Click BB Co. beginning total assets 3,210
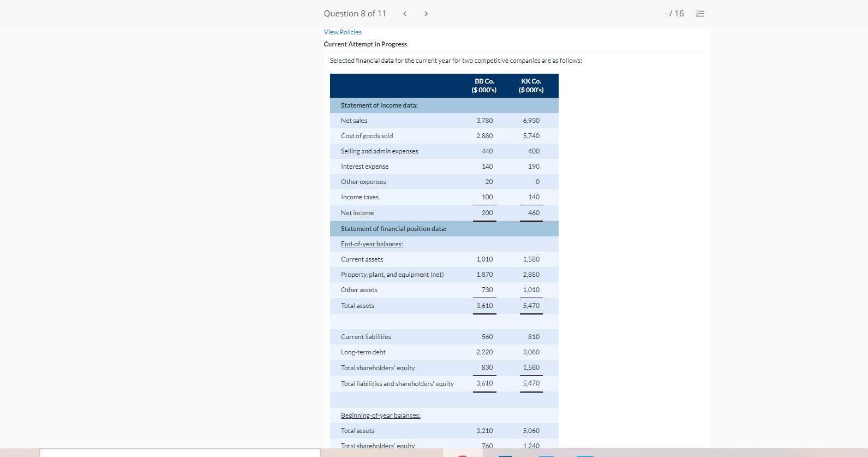868x457 pixels. [484, 431]
